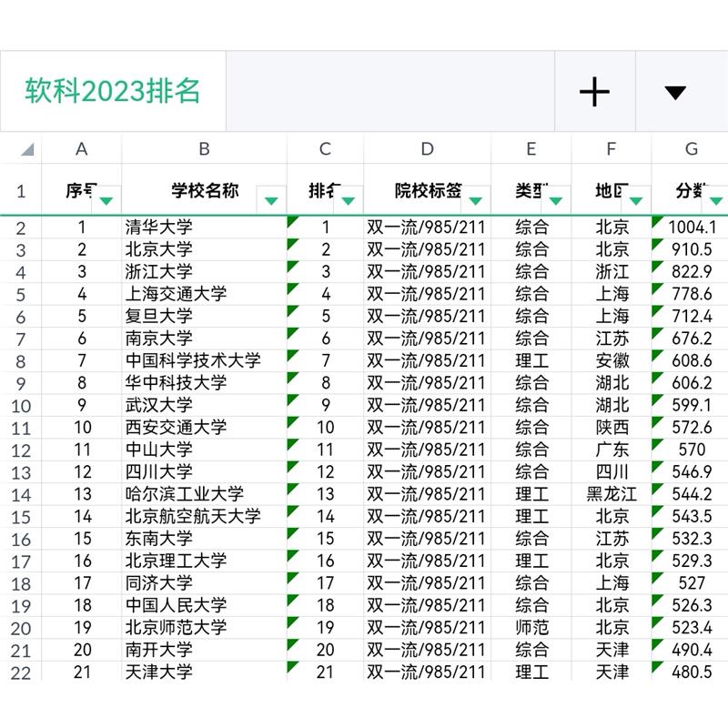Viewport: 728px width, 728px height.
Task: Open filter dropdown for 分数 column
Action: coord(716,200)
